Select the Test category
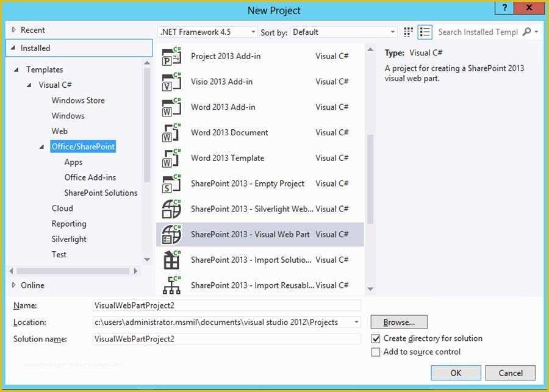549x392 pixels. 59,254
